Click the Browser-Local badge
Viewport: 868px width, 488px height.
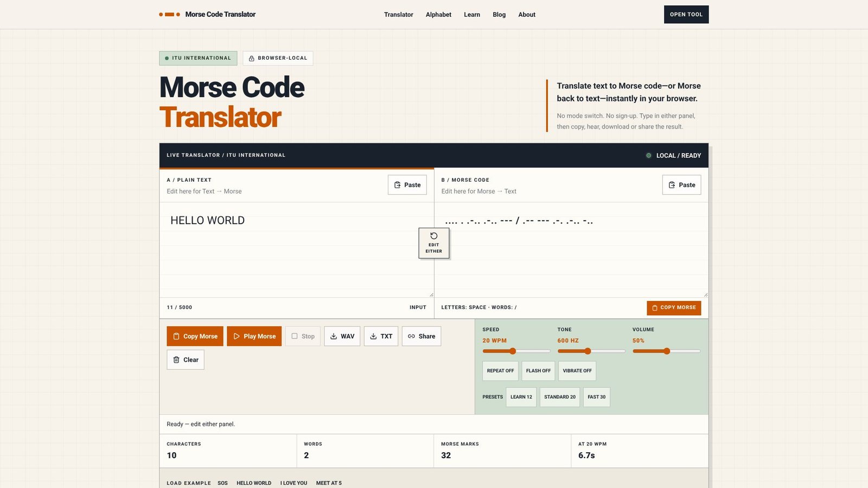click(278, 58)
